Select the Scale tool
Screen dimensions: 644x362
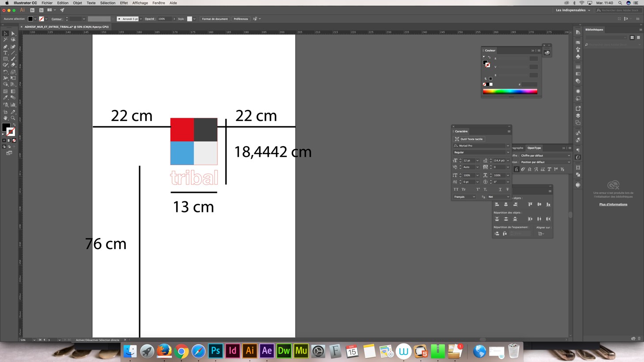[13, 72]
